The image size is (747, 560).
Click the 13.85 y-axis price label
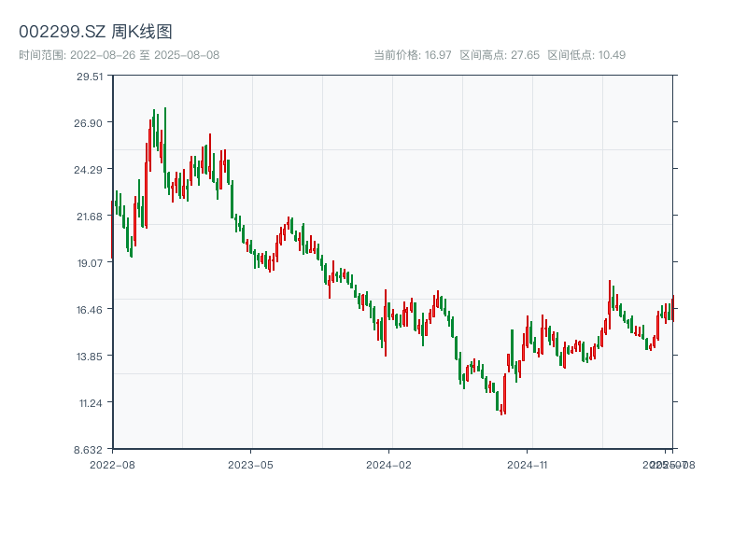pyautogui.click(x=90, y=357)
